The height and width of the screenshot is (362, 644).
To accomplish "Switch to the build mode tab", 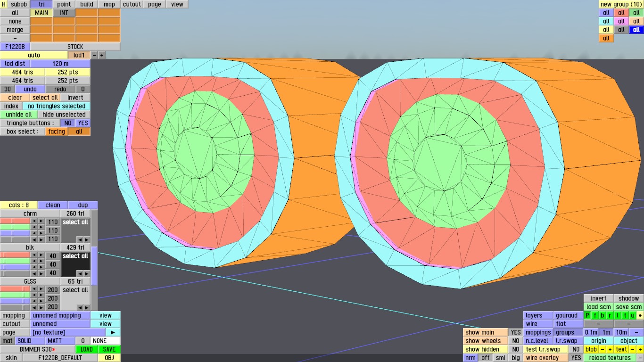I will [87, 4].
